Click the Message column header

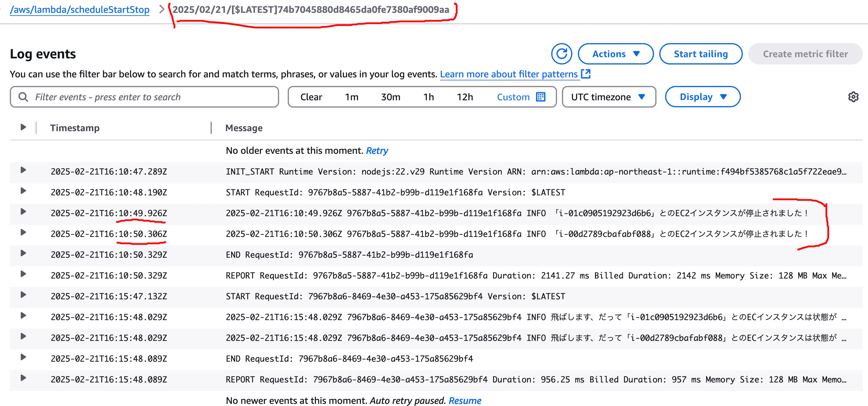coord(244,128)
